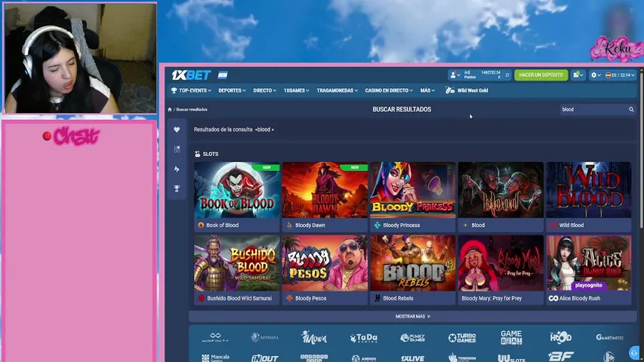This screenshot has height=362, width=644.
Task: Open the Alice Bloody Rush thumbnail
Action: click(589, 263)
